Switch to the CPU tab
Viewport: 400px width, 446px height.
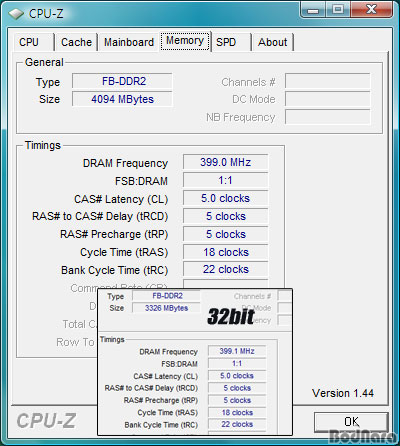coord(29,42)
